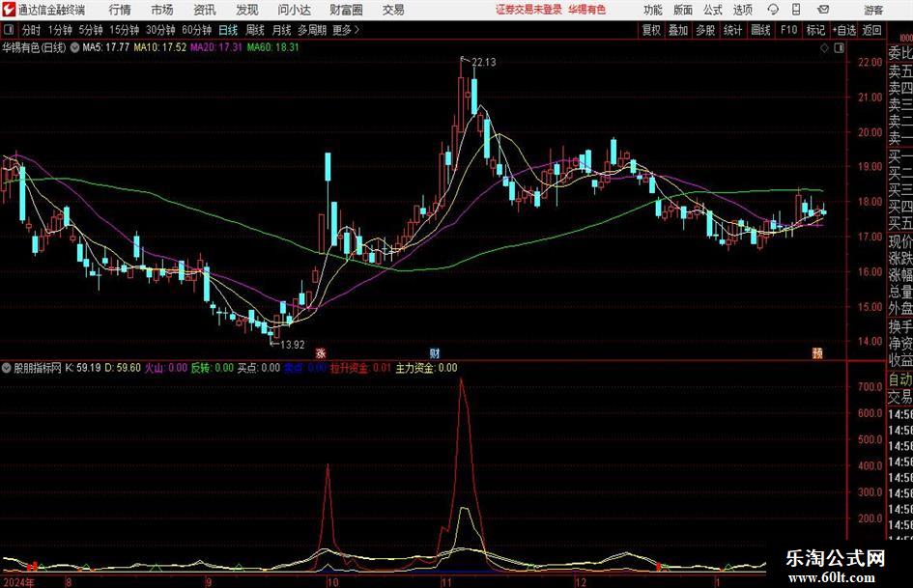Open the 市场 menu
The width and height of the screenshot is (913, 588).
[162, 10]
